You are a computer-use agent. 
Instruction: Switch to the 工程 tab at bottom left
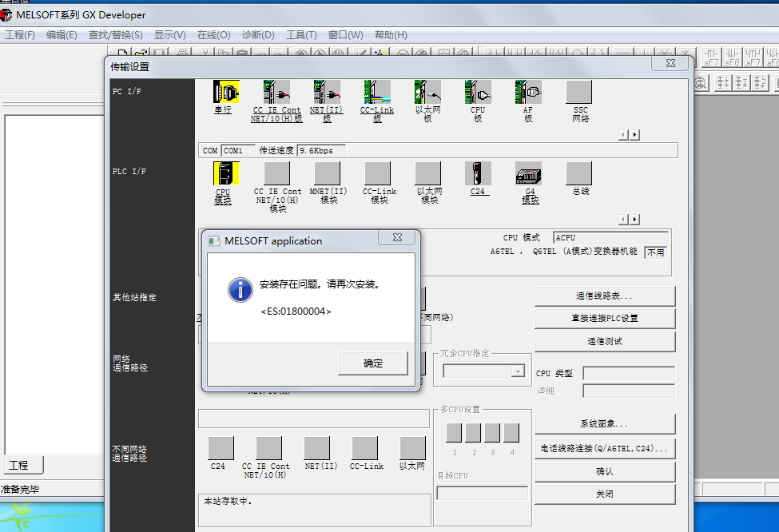[x=19, y=465]
